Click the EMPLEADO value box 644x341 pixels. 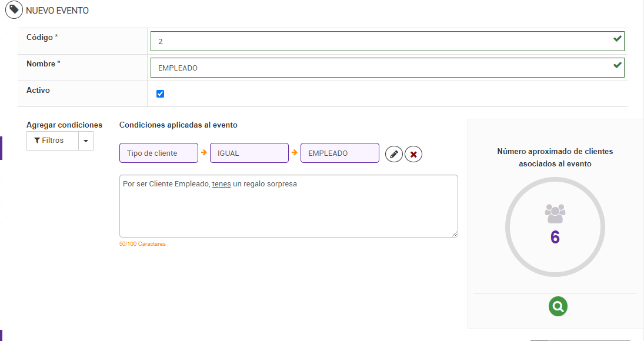pos(340,153)
